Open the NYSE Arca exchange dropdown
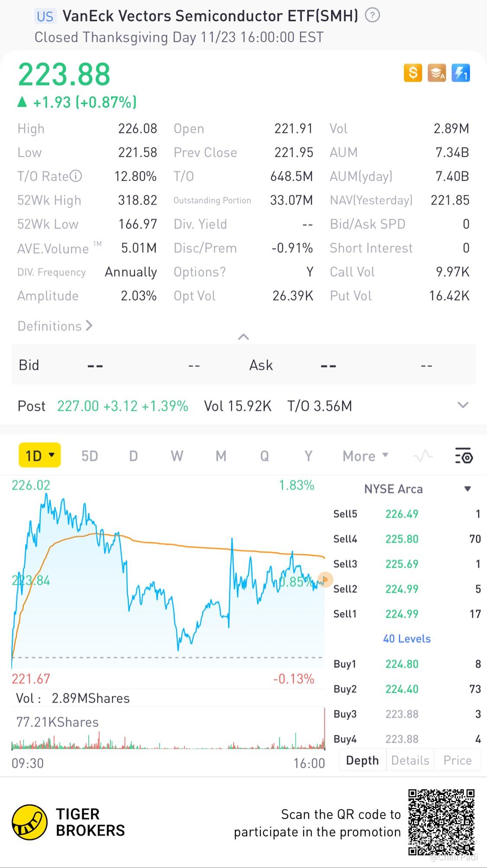 (x=467, y=489)
